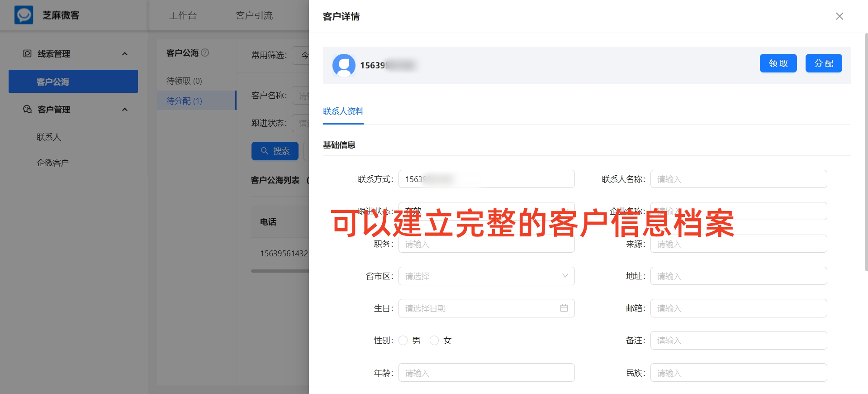
Task: Open 企微客户 in the sidebar
Action: coord(52,163)
